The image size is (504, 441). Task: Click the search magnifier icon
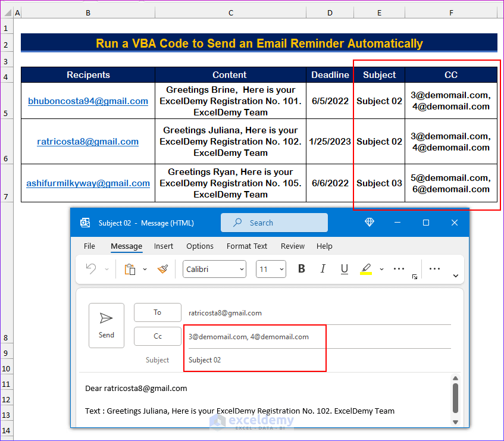[x=237, y=223]
